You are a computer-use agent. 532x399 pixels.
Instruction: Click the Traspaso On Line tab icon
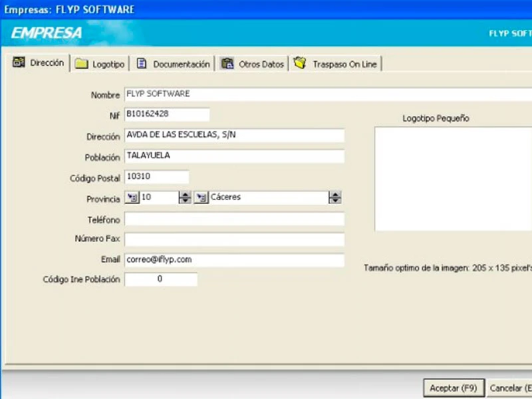[300, 63]
